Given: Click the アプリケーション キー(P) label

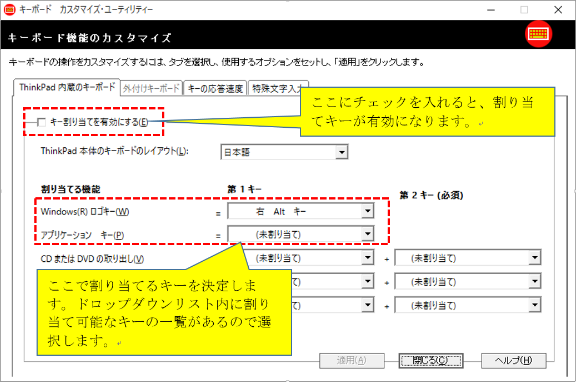Looking at the screenshot, I should coord(82,235).
